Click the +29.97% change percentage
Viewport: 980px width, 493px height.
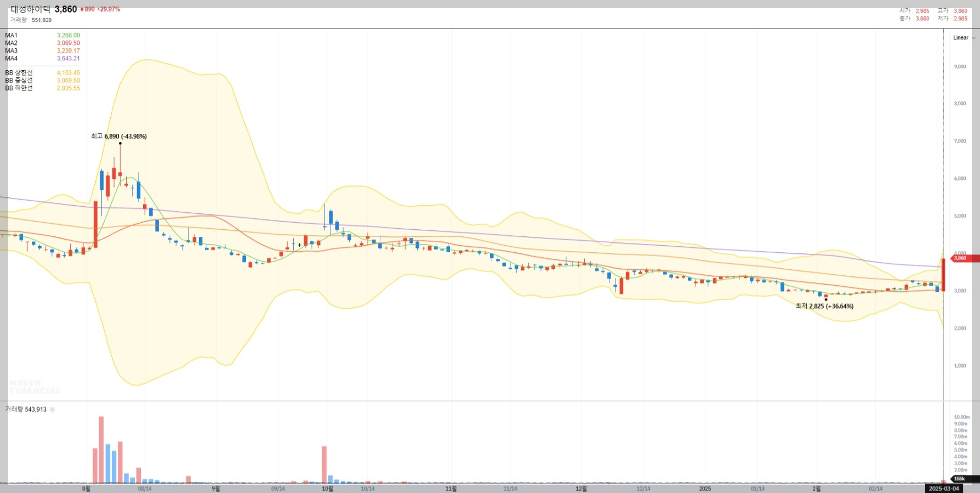109,9
